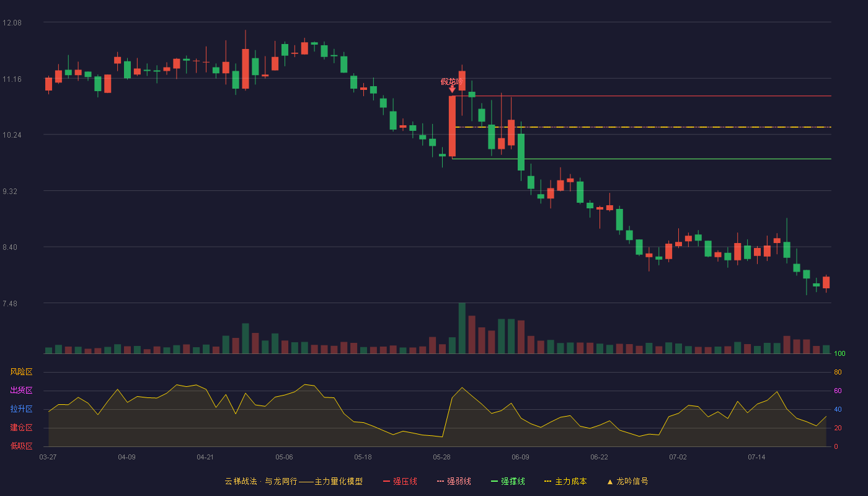Click the 03-27 date axis label

click(48, 457)
